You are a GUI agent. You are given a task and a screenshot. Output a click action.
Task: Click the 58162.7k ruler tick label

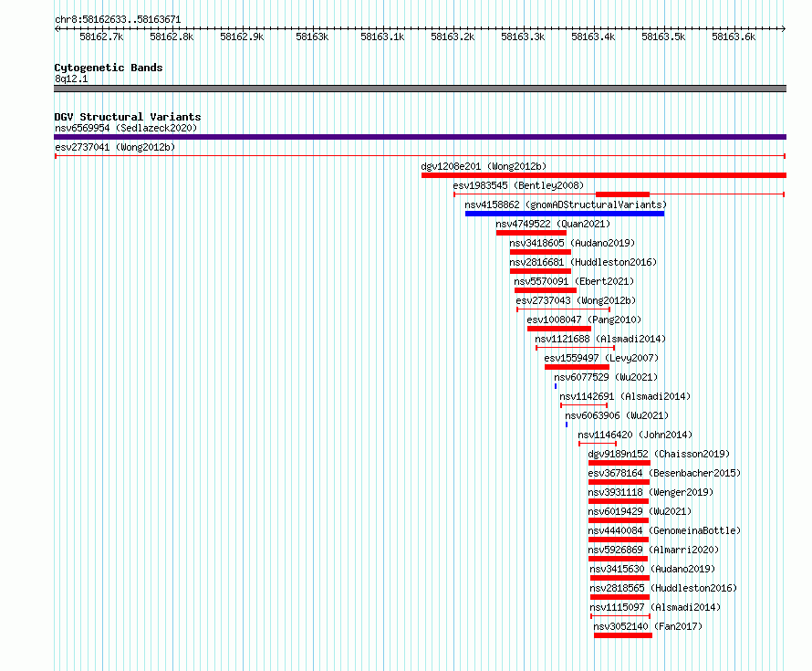[101, 37]
